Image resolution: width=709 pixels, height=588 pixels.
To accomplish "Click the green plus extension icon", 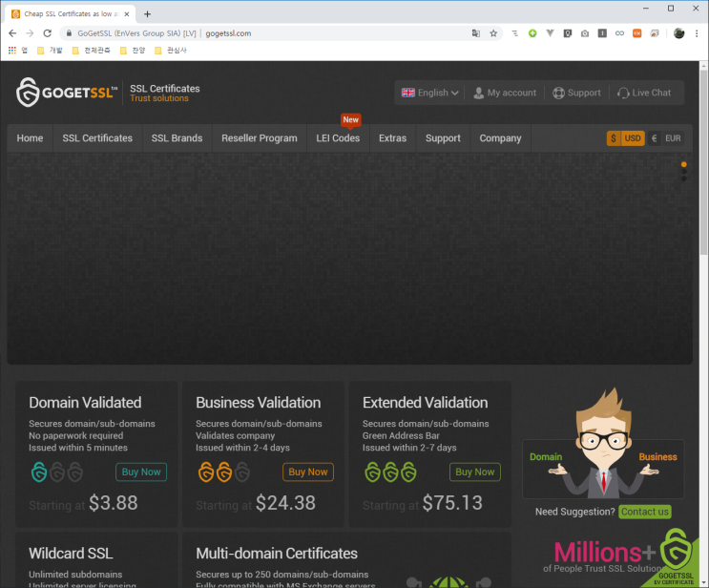I will pyautogui.click(x=532, y=33).
